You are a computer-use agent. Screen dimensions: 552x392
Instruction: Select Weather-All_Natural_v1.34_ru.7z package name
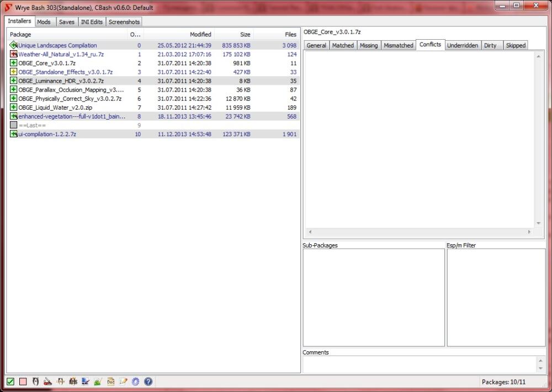click(61, 54)
